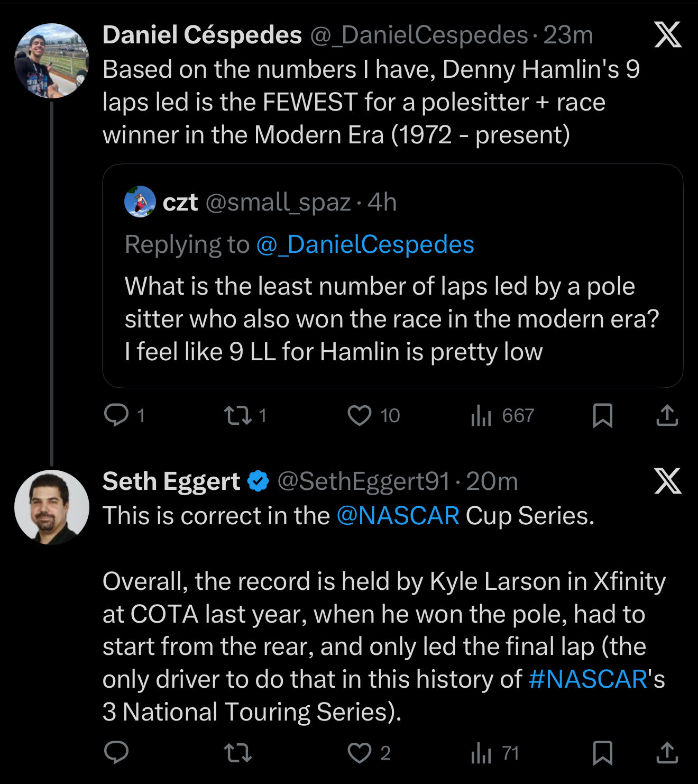The width and height of the screenshot is (698, 784).
Task: Reply to Seth Eggert's tweet
Action: [x=116, y=753]
